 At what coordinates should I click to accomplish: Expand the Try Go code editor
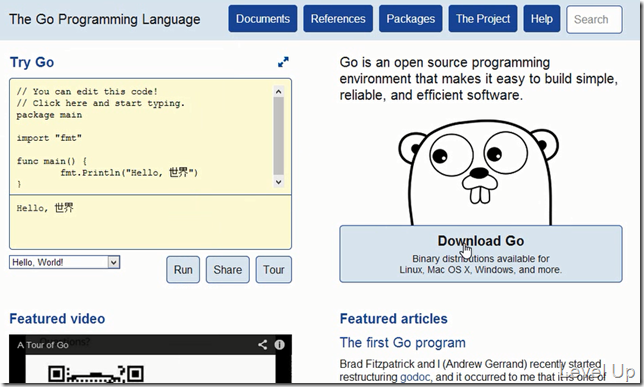[x=283, y=62]
